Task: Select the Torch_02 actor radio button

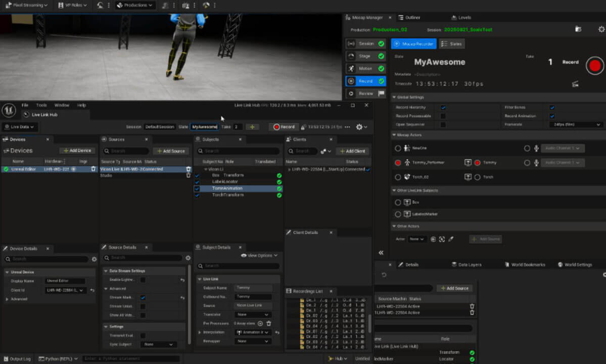Action: [398, 177]
